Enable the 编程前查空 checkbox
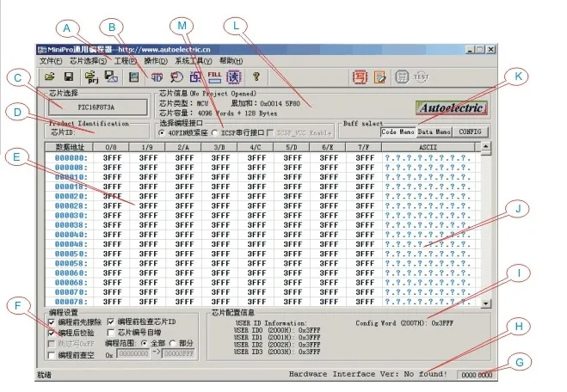The width and height of the screenshot is (567, 392). pyautogui.click(x=52, y=355)
